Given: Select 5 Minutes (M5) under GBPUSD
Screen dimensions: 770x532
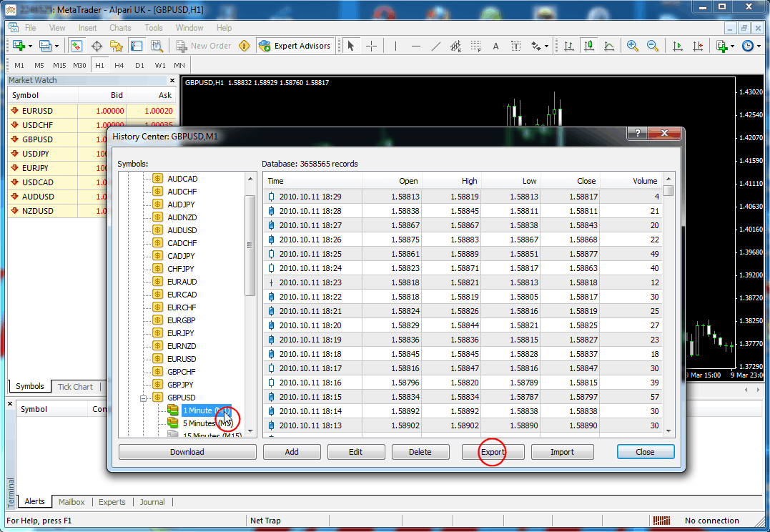Looking at the screenshot, I should click(207, 423).
